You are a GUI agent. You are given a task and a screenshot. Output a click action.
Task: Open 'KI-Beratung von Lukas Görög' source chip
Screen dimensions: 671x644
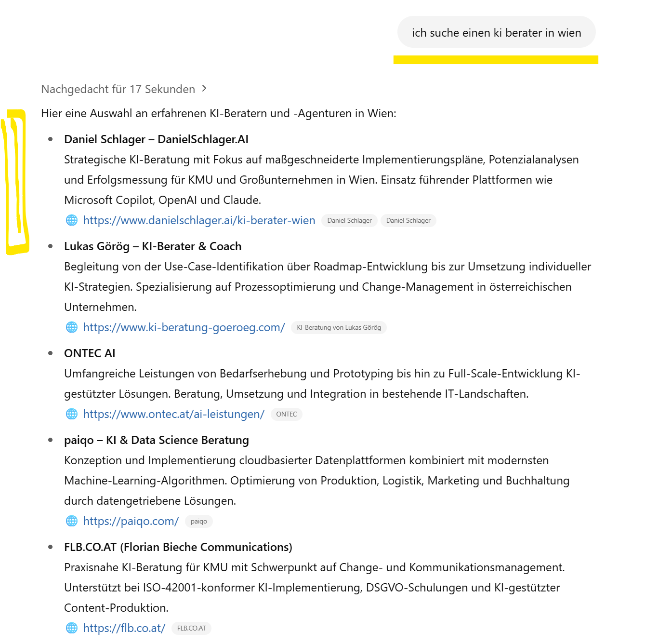339,327
